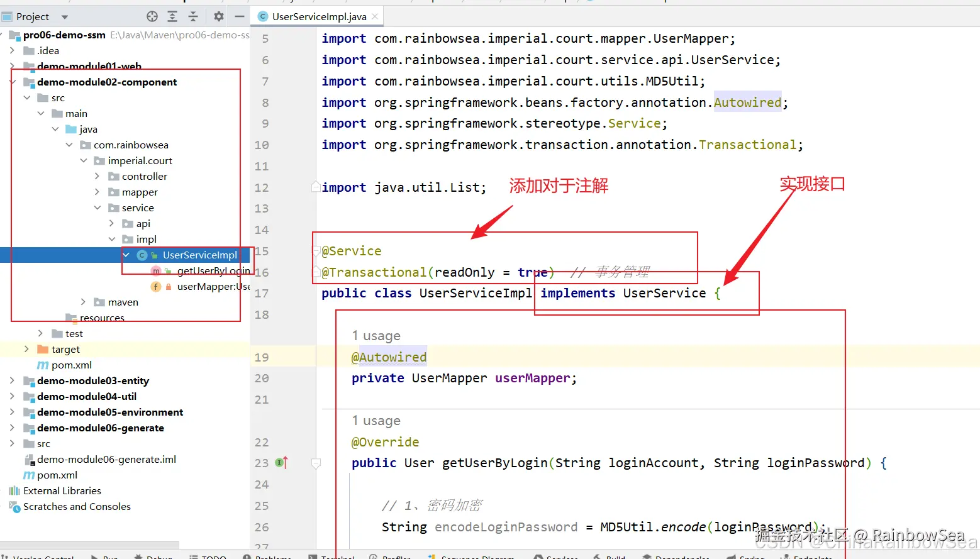Expand the maven folder
This screenshot has height=559, width=980.
(x=83, y=302)
